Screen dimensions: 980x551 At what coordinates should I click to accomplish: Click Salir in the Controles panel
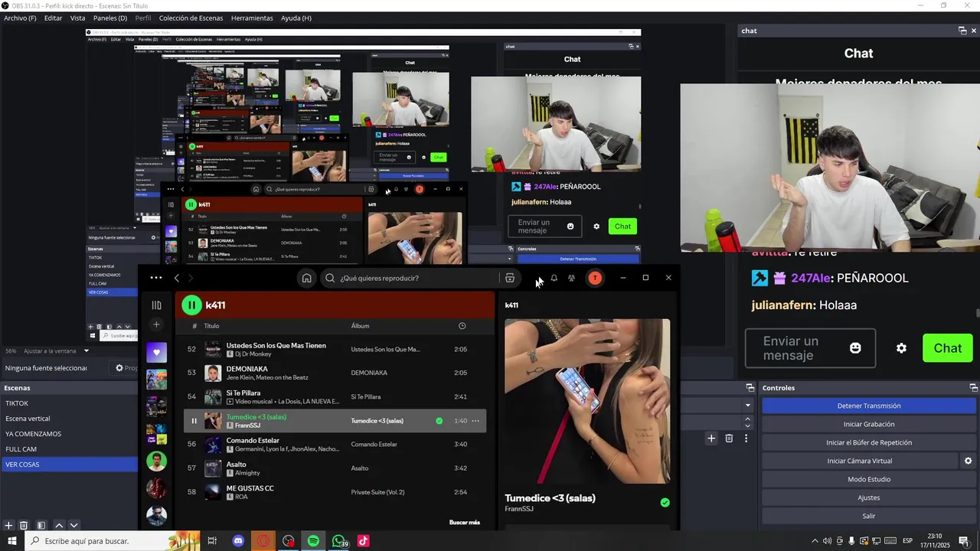[x=868, y=516]
